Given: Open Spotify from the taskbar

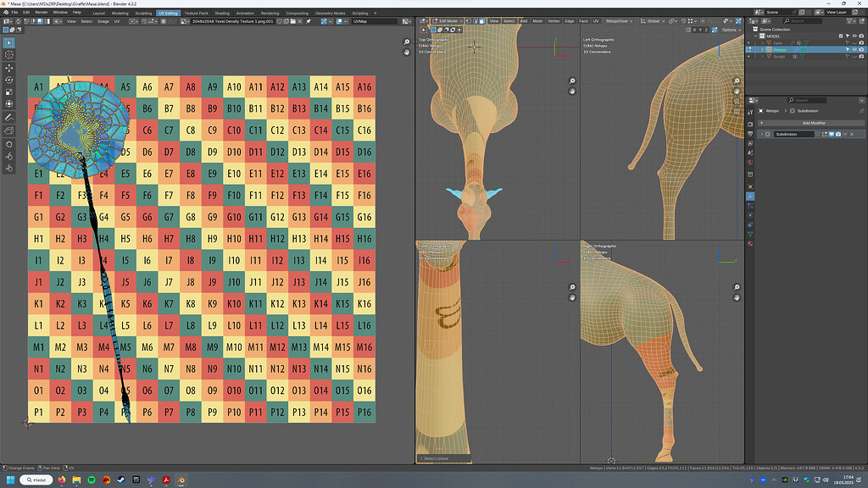Looking at the screenshot, I should pyautogui.click(x=92, y=480).
